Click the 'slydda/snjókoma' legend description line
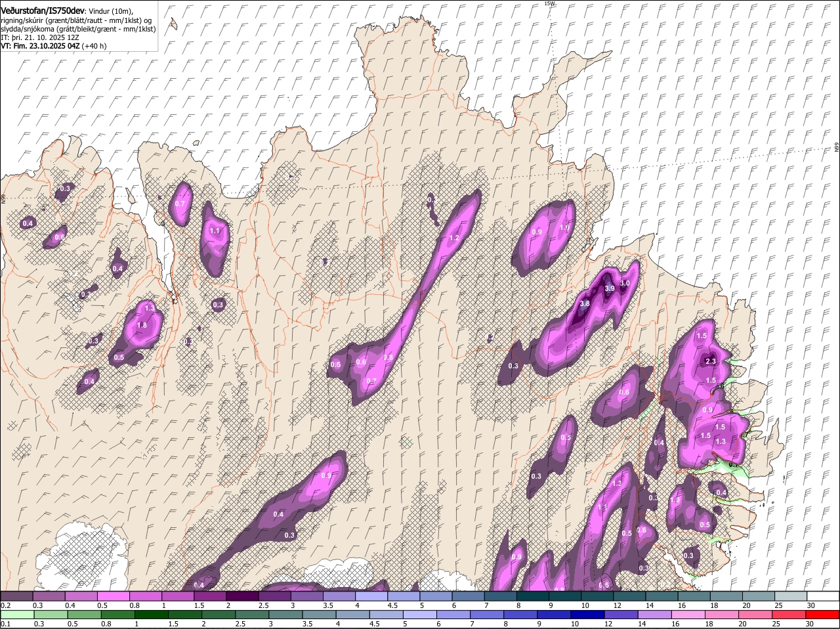Viewport: 840px width, 629px height. [x=78, y=29]
